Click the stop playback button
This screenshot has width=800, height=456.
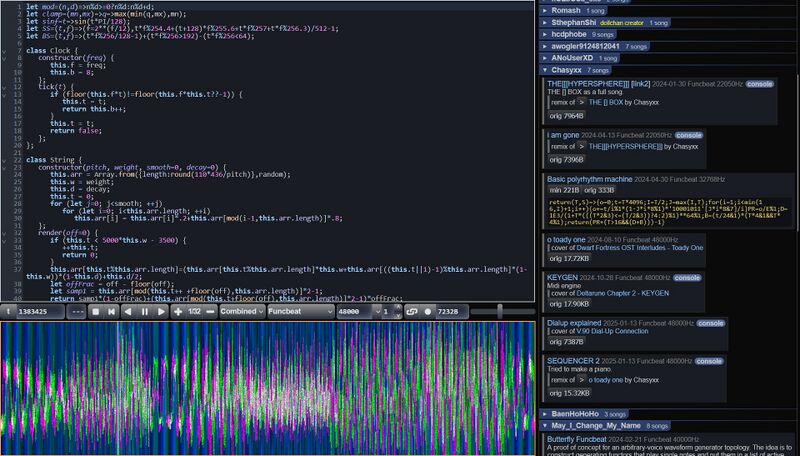tap(95, 312)
